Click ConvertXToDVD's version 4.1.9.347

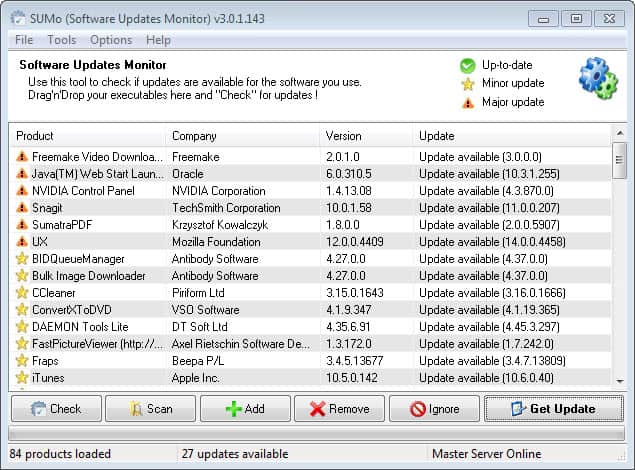pyautogui.click(x=349, y=310)
